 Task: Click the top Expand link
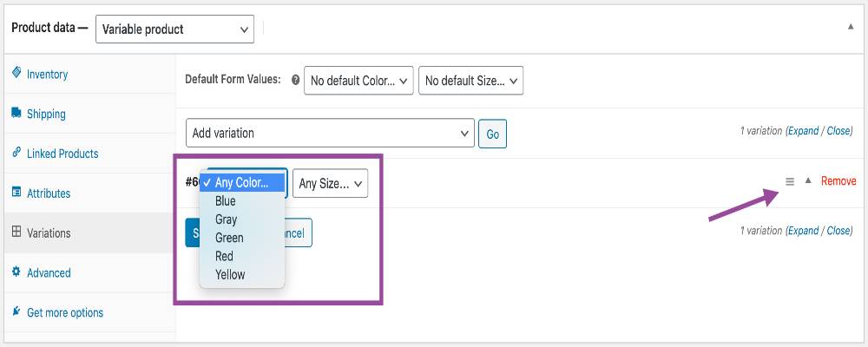coord(803,131)
